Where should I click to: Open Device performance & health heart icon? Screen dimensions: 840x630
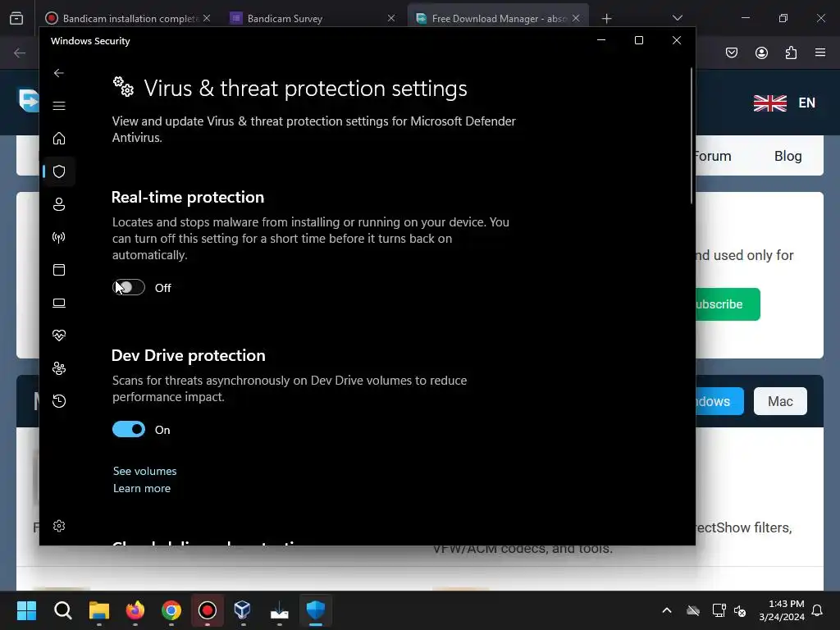59,336
